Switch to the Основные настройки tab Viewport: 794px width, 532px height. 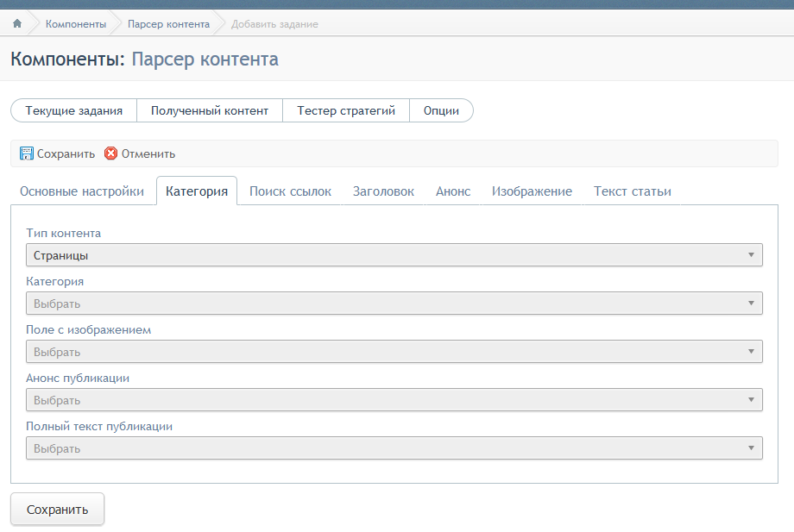(82, 191)
